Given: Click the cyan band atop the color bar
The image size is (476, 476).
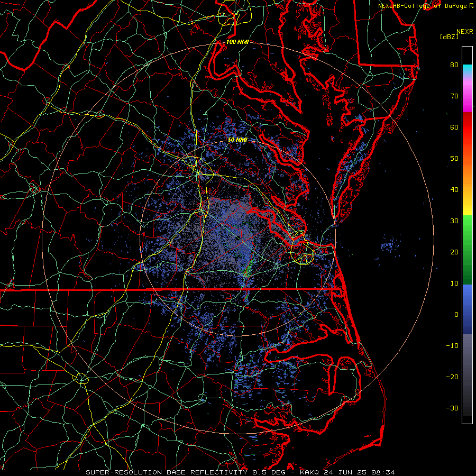Looking at the screenshot, I should (467, 69).
